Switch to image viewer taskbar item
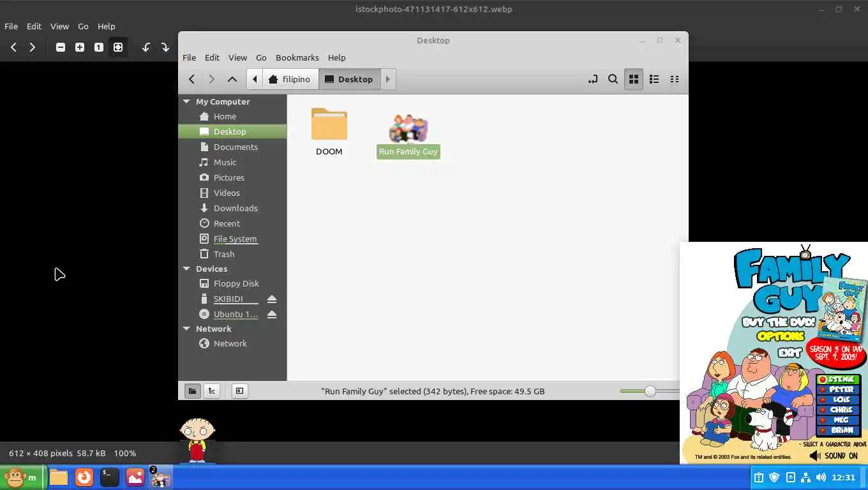Image resolution: width=868 pixels, height=490 pixels. pos(135,477)
